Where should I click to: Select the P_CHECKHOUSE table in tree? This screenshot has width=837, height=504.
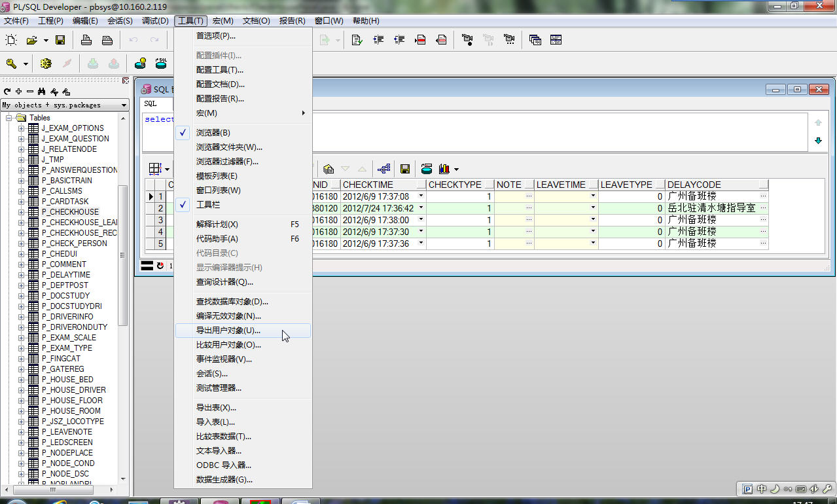70,212
